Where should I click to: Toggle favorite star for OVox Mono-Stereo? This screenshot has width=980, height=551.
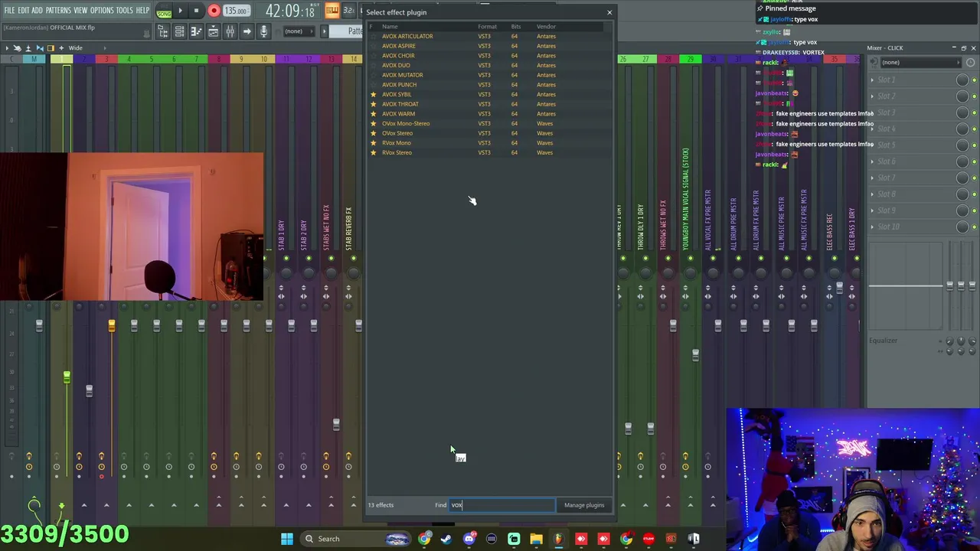(x=374, y=123)
